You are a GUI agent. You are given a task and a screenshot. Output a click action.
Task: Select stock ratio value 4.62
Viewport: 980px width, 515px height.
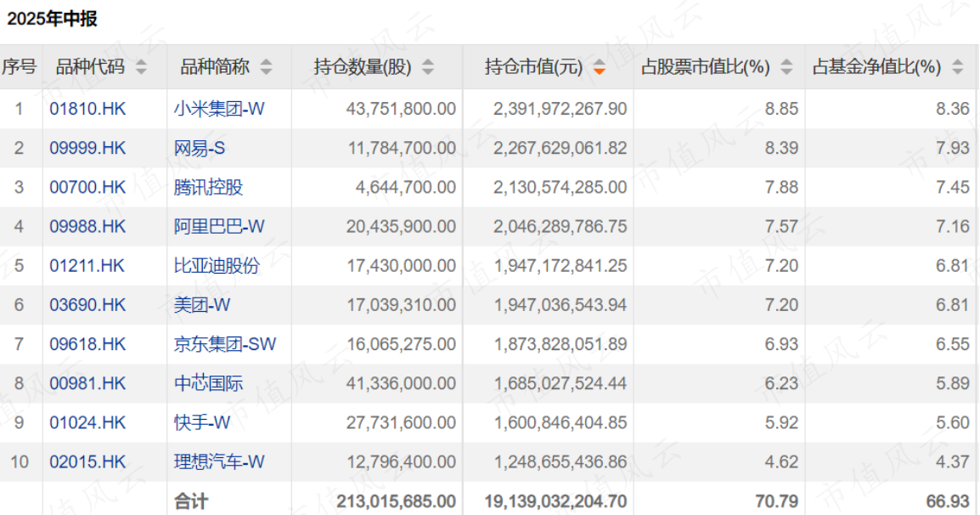782,461
